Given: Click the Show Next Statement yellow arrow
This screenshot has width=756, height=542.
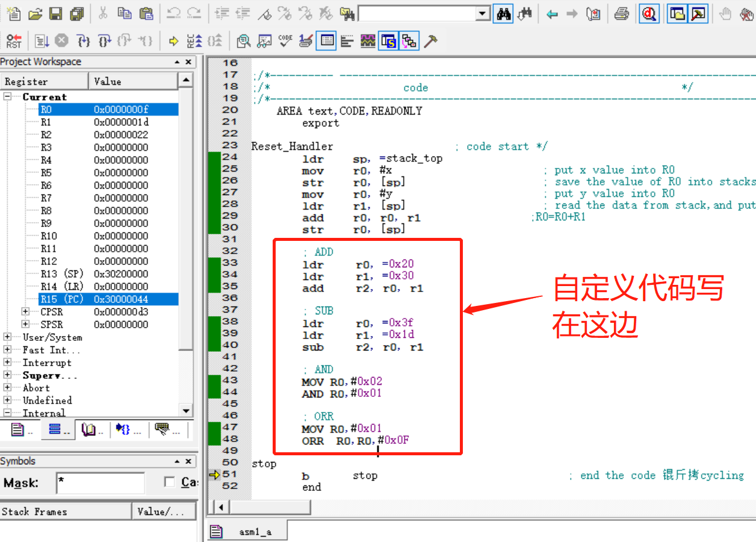Looking at the screenshot, I should [x=174, y=41].
